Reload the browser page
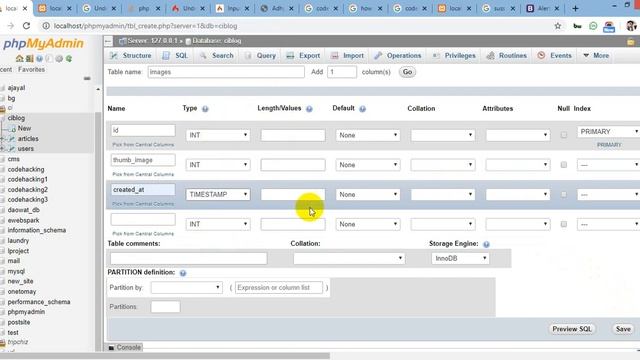 coord(26,26)
